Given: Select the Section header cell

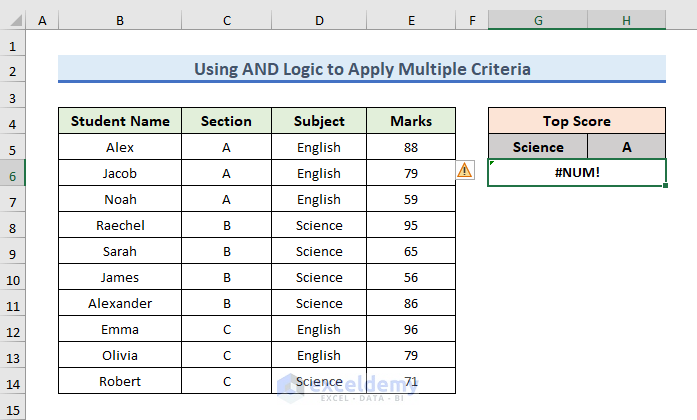Looking at the screenshot, I should (226, 121).
